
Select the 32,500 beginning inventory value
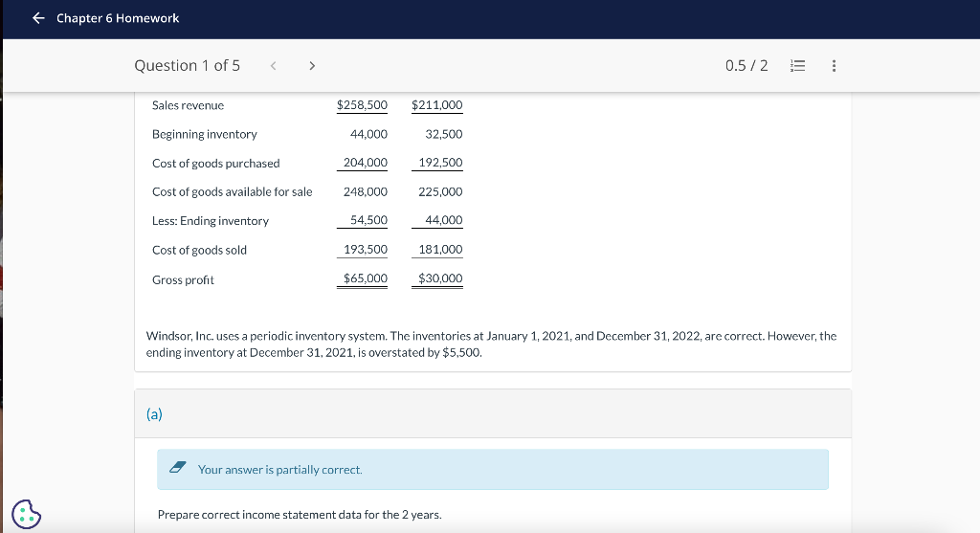tap(444, 134)
